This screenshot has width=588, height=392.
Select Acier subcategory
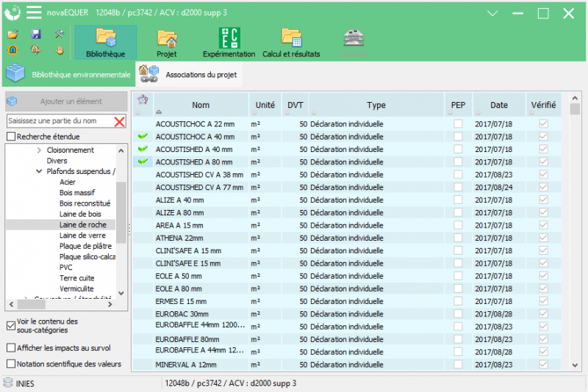68,182
